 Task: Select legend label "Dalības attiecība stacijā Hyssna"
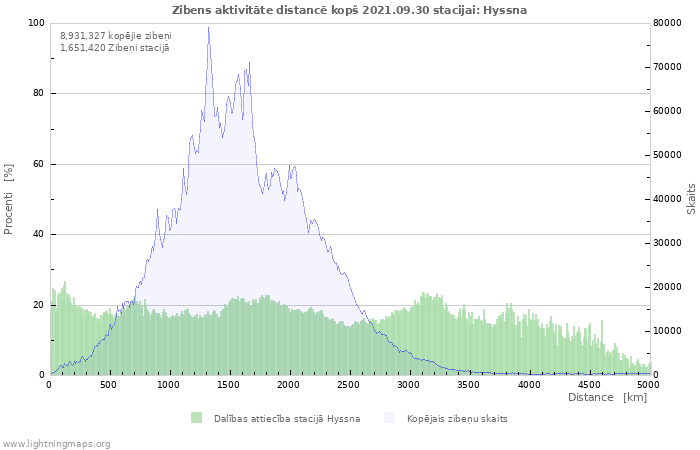[286, 418]
